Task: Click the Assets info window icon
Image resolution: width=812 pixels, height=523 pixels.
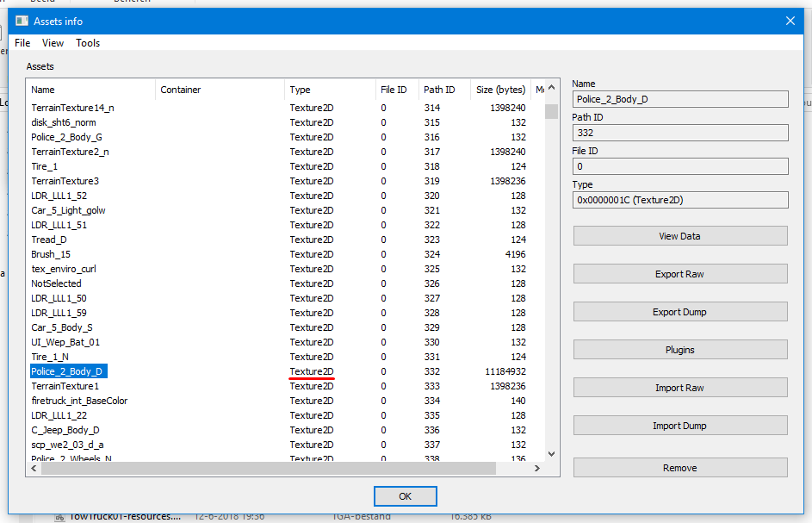Action: (22, 21)
